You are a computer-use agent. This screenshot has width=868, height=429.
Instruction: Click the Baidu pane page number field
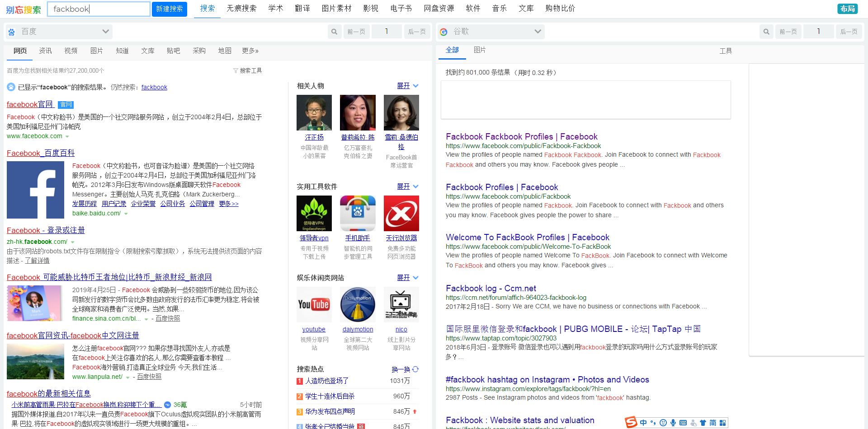[x=387, y=32]
